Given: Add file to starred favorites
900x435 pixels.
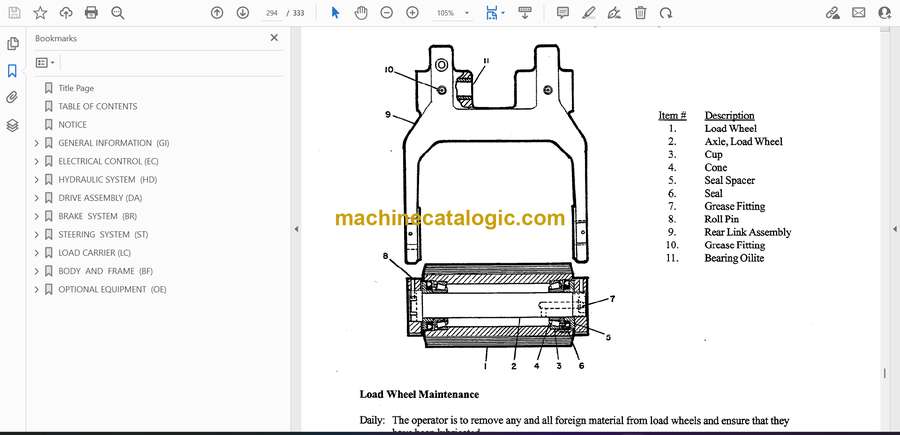Looking at the screenshot, I should click(40, 13).
